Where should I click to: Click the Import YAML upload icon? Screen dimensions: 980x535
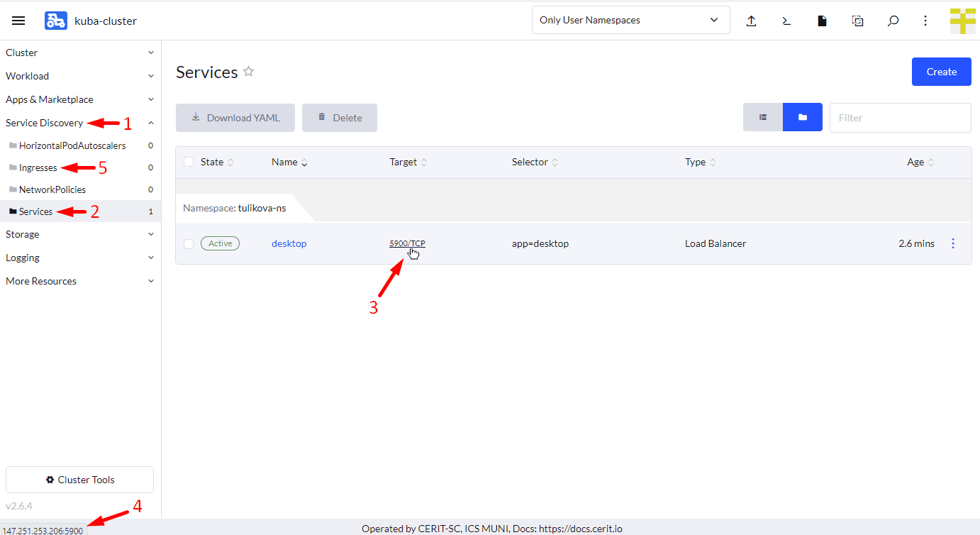click(x=751, y=21)
